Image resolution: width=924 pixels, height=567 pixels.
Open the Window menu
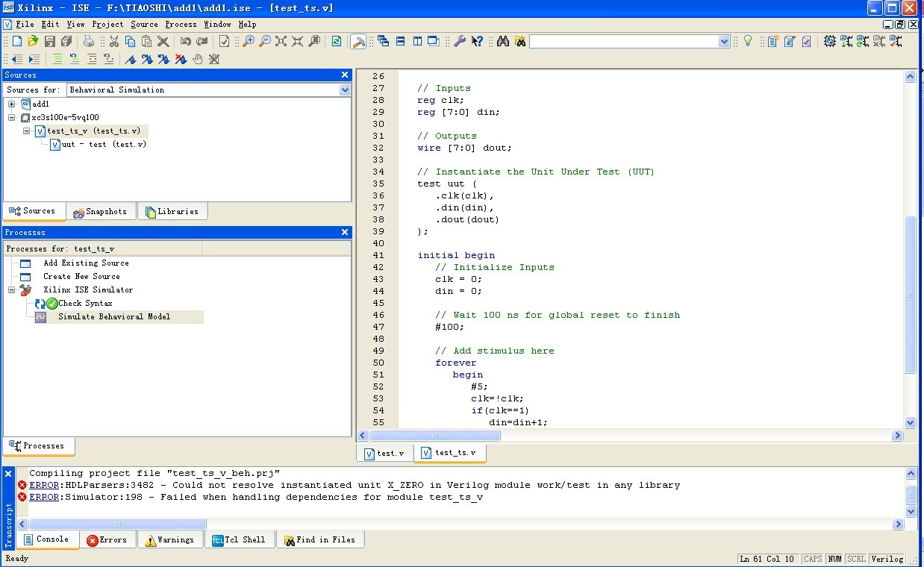pos(218,25)
